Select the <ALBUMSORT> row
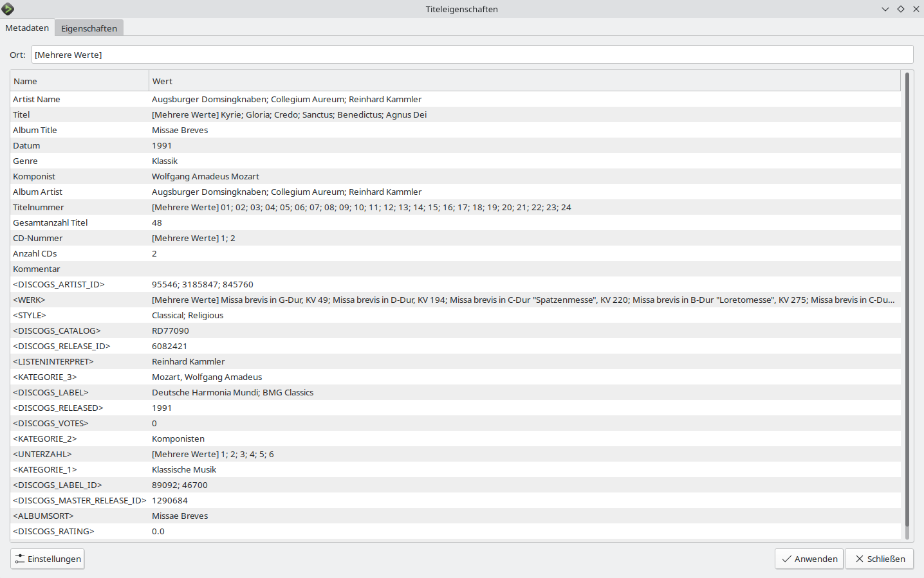Viewport: 924px width, 578px height. tap(456, 516)
